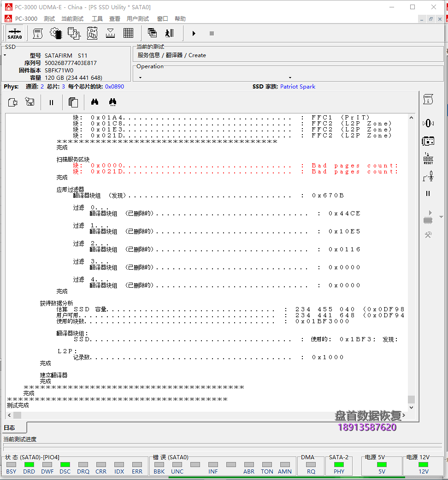
Task: Click the 测试完成 log line
Action: pyautogui.click(x=18, y=405)
